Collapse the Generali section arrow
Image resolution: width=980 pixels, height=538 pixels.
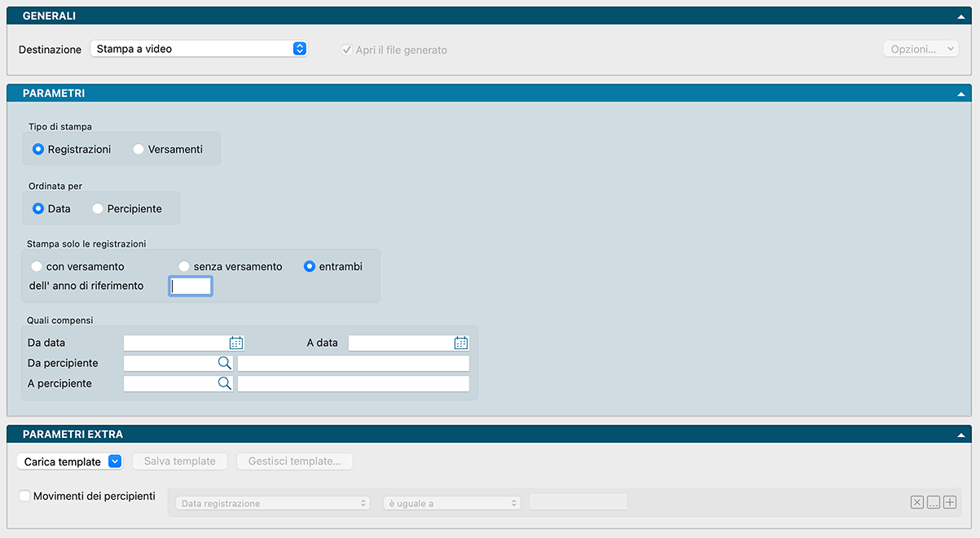click(x=963, y=17)
